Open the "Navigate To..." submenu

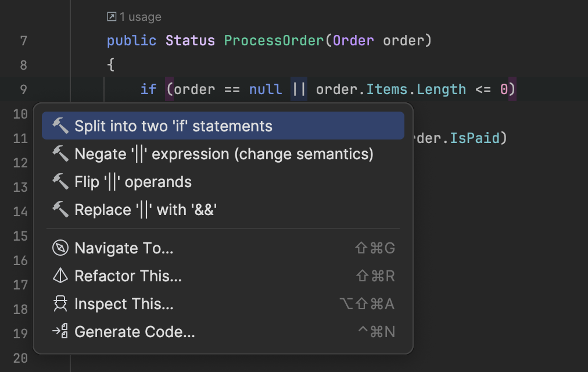coord(124,248)
